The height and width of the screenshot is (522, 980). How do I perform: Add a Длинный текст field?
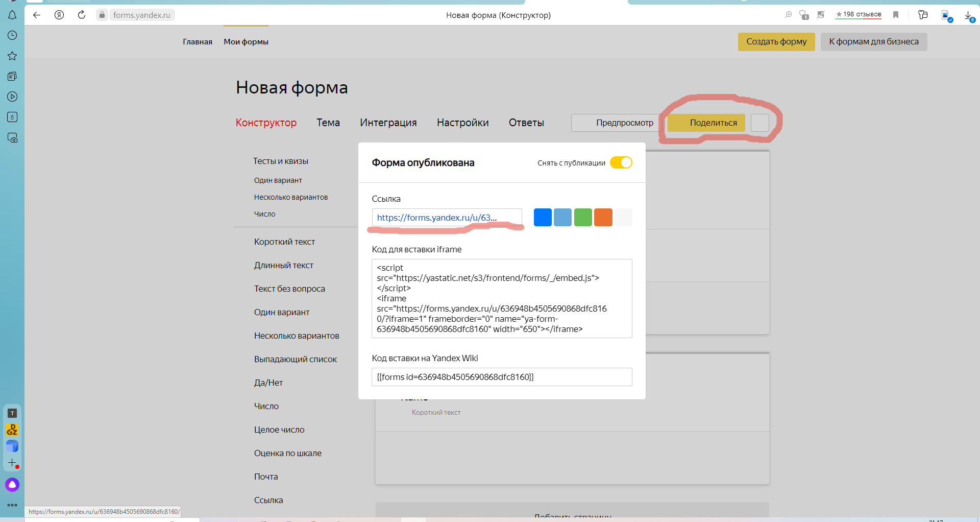(x=284, y=265)
